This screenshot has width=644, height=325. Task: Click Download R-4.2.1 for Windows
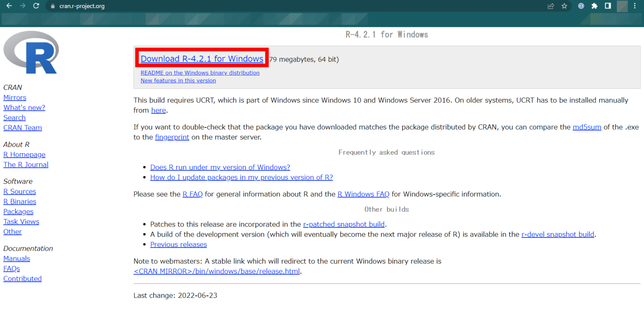(201, 59)
